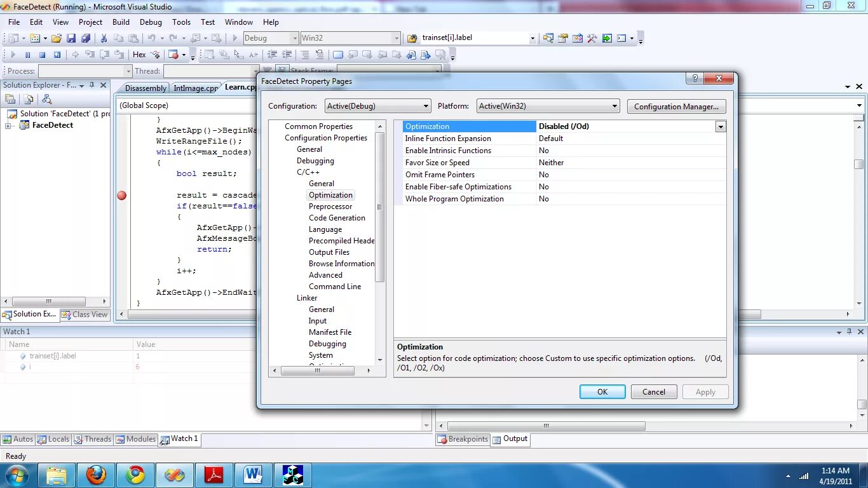Toggle a bookmark using the bookmark icon

[337, 55]
